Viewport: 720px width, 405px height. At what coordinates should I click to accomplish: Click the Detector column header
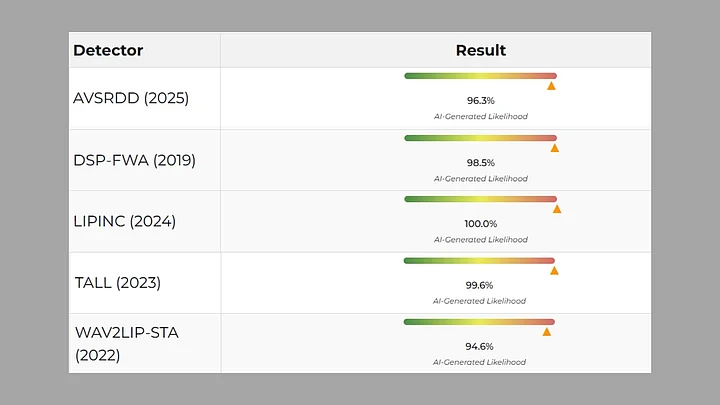[x=108, y=50]
